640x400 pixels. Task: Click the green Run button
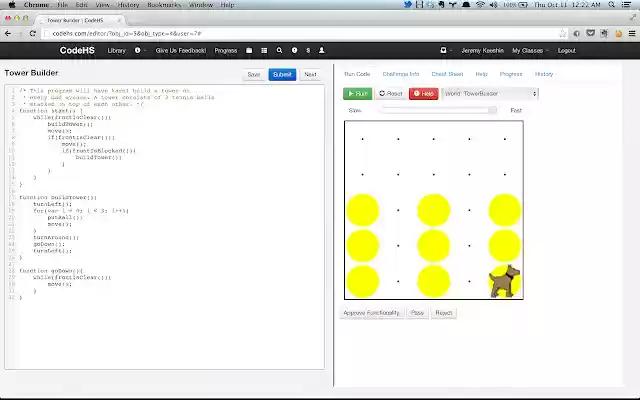tap(358, 93)
